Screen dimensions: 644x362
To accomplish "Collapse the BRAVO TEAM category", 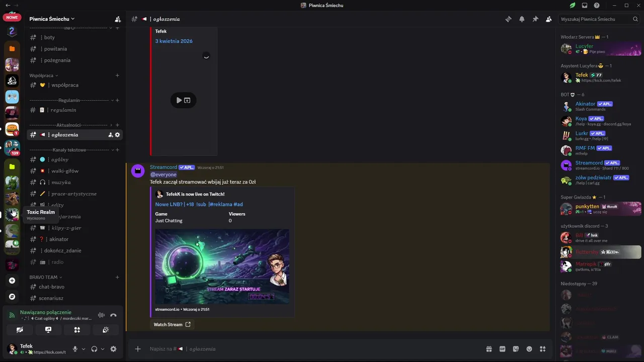I will [46, 277].
